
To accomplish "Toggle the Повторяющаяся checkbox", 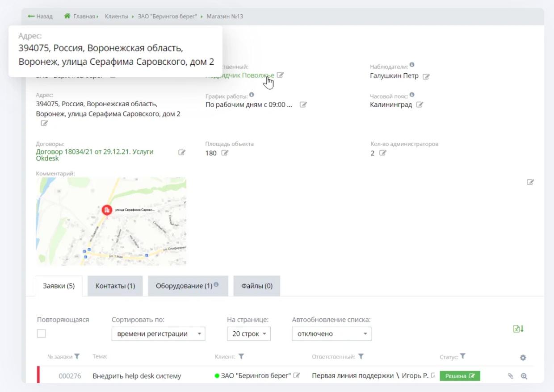I will click(42, 334).
